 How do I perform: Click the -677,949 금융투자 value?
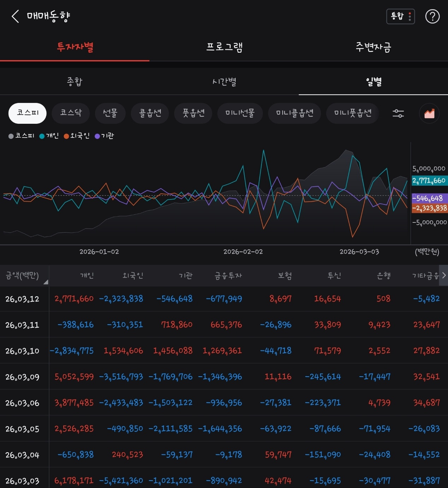point(224,299)
